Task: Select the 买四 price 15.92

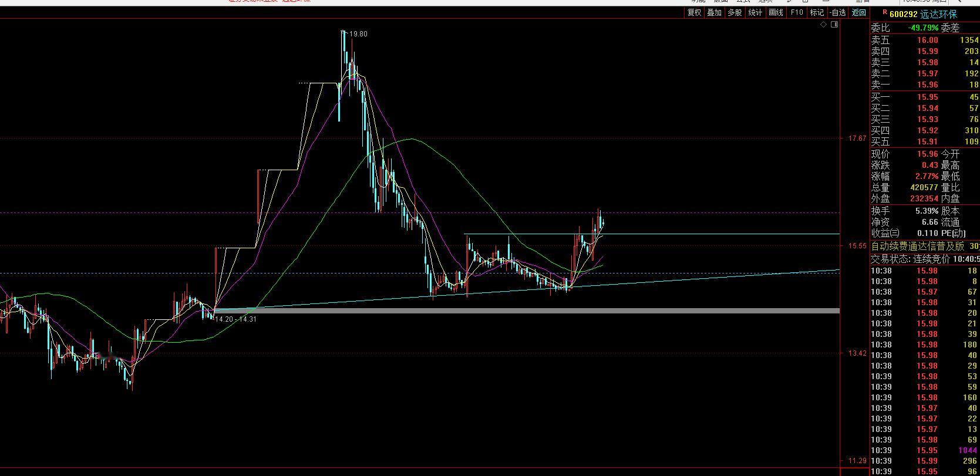Action: (928, 130)
